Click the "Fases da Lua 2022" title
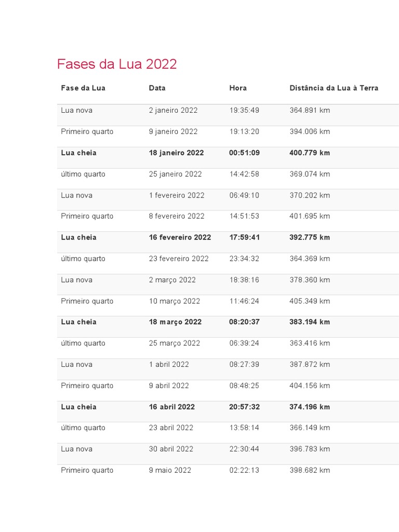Viewport: 399px width, 532px height. coord(117,64)
